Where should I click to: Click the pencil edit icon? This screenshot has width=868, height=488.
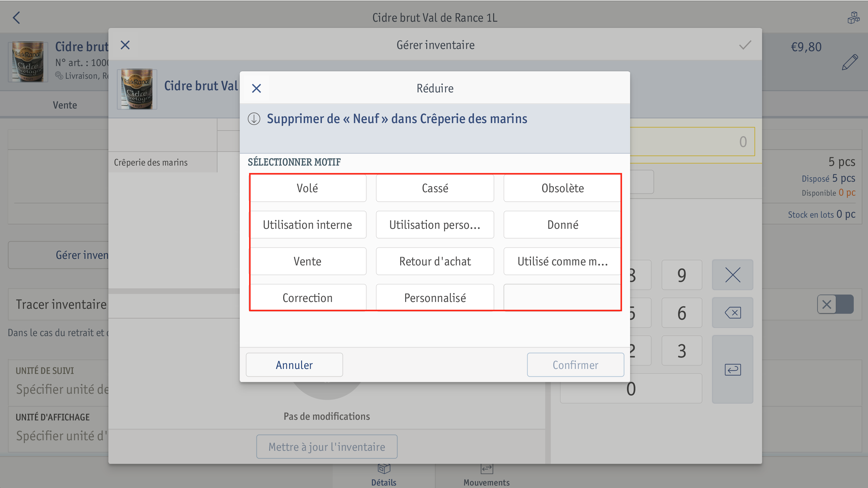(x=849, y=62)
